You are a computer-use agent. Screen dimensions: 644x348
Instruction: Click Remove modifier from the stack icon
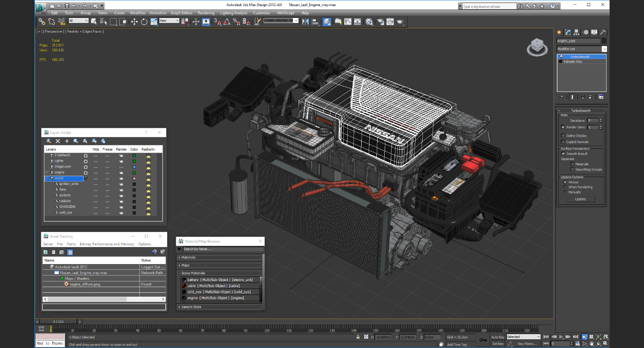click(590, 97)
